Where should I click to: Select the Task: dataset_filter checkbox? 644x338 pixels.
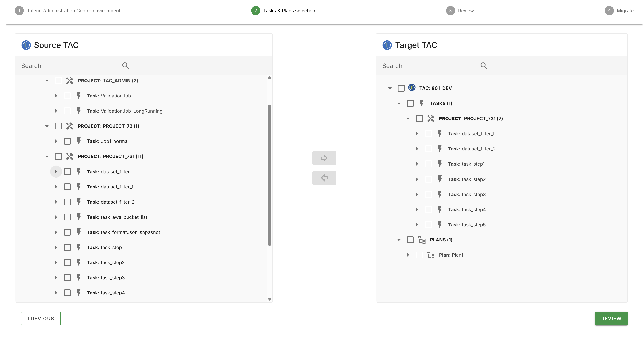click(68, 171)
